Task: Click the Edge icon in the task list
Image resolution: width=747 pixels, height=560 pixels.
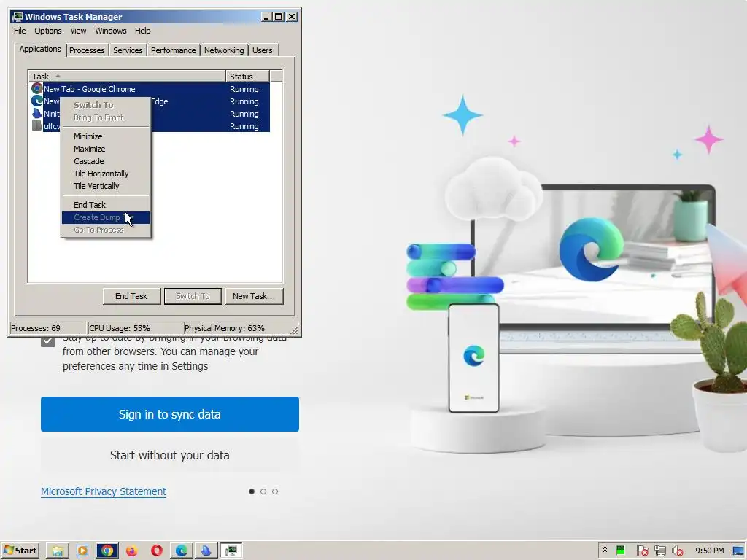Action: tap(36, 101)
